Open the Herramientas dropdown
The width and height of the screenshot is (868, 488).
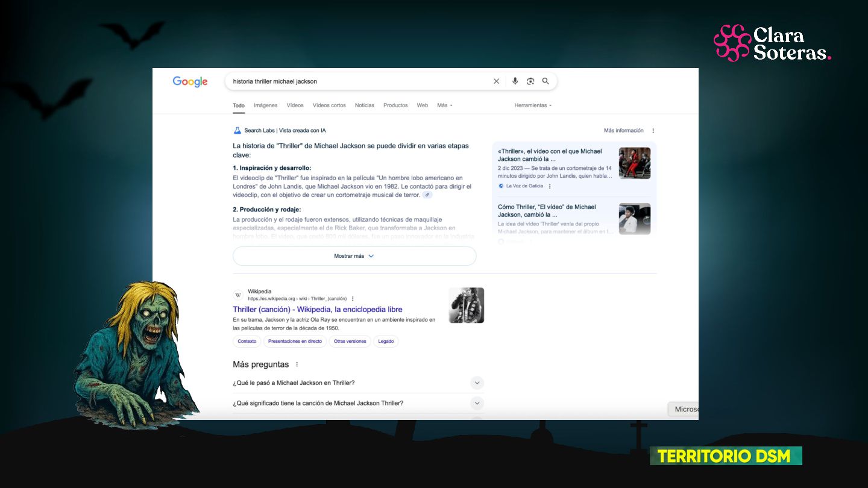[x=533, y=105]
